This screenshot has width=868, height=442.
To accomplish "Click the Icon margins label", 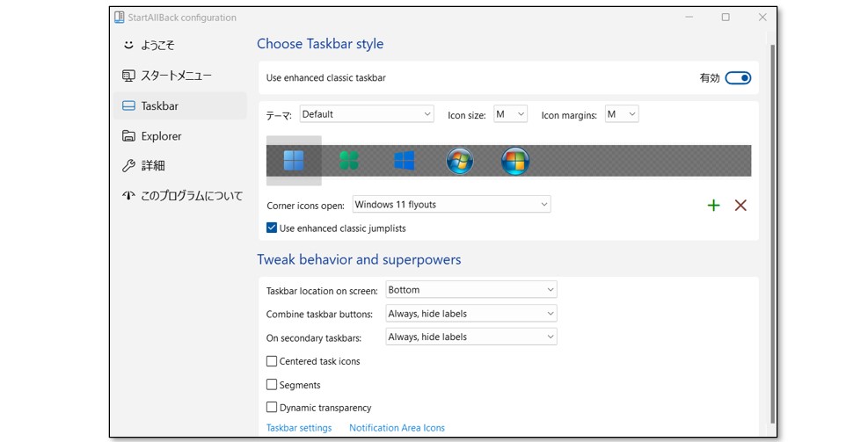I will 569,115.
